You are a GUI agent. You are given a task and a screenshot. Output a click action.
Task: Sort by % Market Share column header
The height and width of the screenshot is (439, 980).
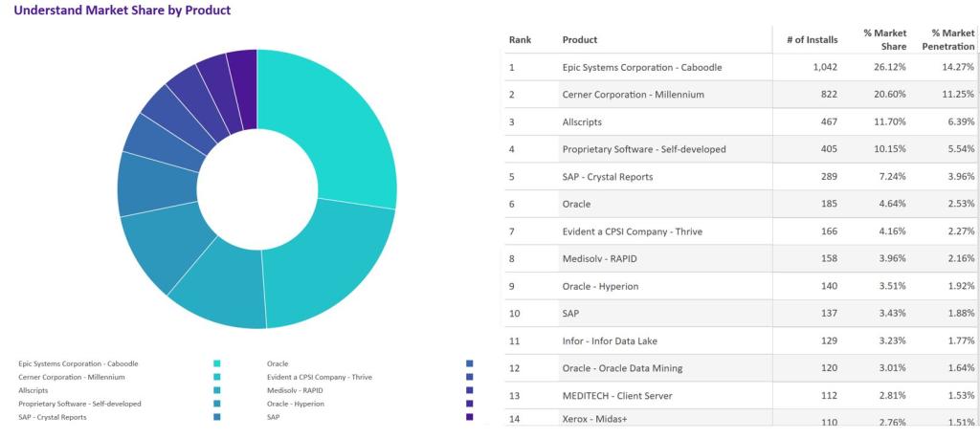tap(885, 39)
